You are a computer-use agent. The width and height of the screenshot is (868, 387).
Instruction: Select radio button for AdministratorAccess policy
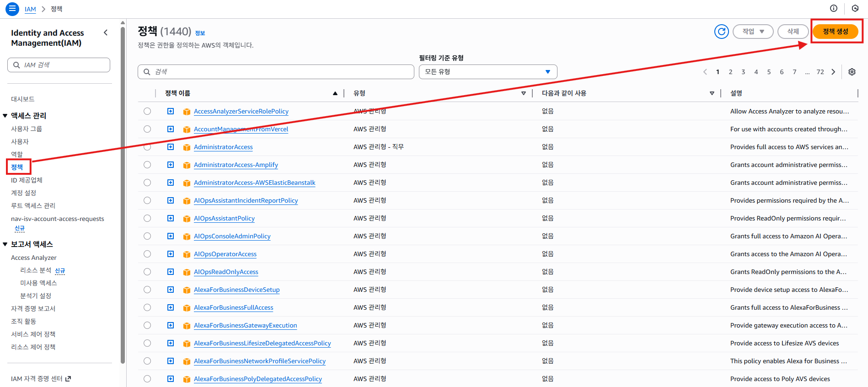click(x=147, y=147)
